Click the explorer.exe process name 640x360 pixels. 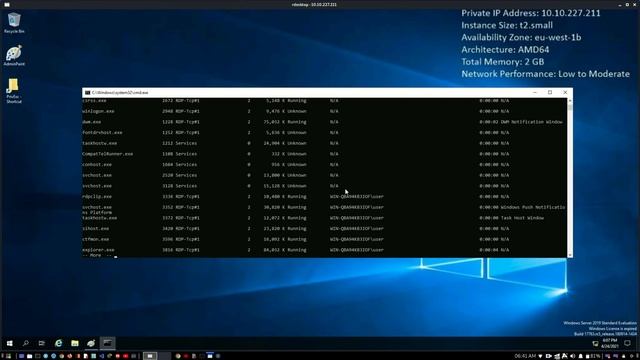98,250
